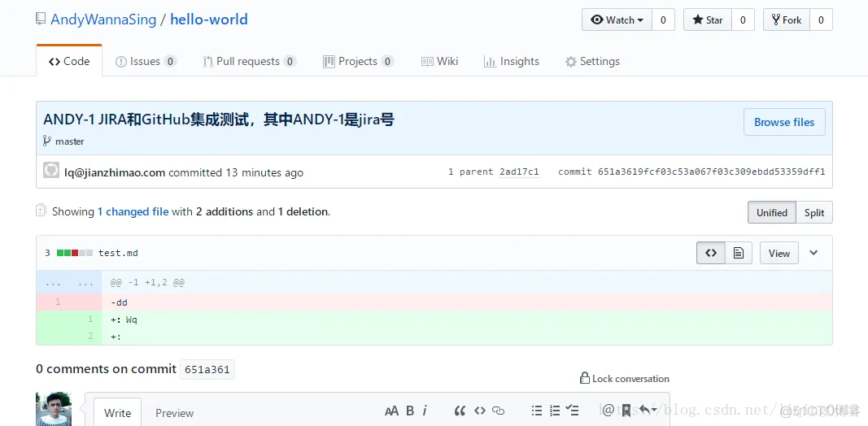Insert a quote in the comment
The height and width of the screenshot is (426, 868).
(460, 411)
